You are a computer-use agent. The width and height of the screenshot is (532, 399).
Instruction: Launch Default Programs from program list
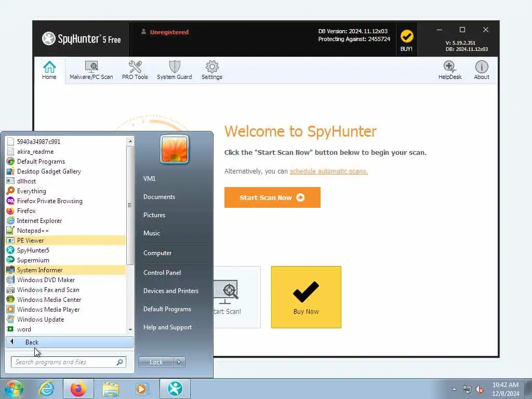point(66,162)
